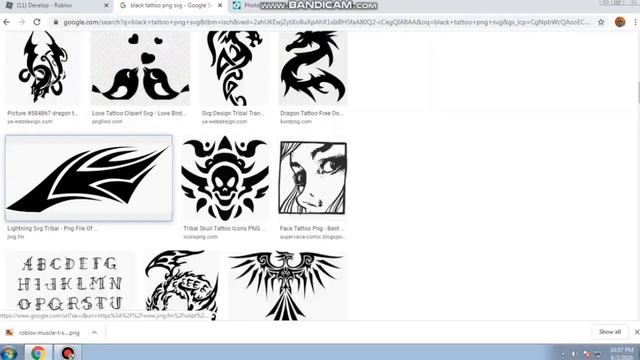Click the Tribal Skull Tattoo Icons PNG caption

[224, 228]
